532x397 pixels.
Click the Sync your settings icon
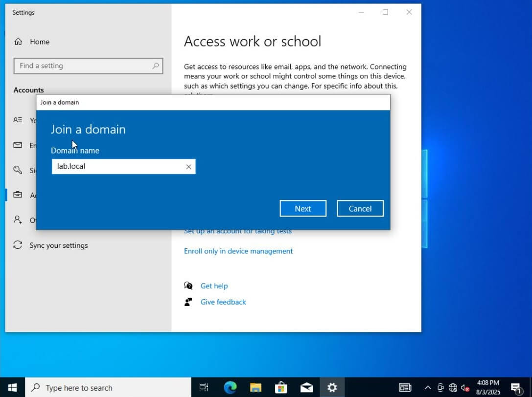(18, 245)
